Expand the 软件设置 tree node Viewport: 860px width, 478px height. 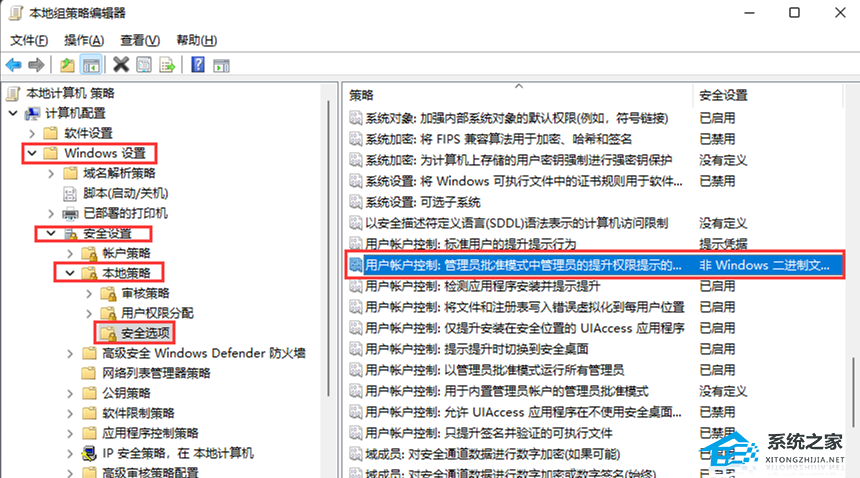[x=32, y=134]
